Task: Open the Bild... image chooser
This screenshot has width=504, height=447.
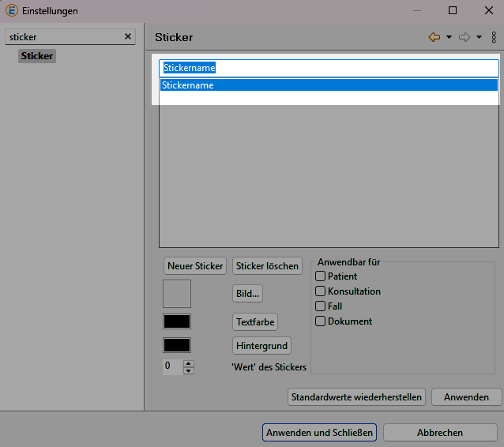Action: pos(247,294)
